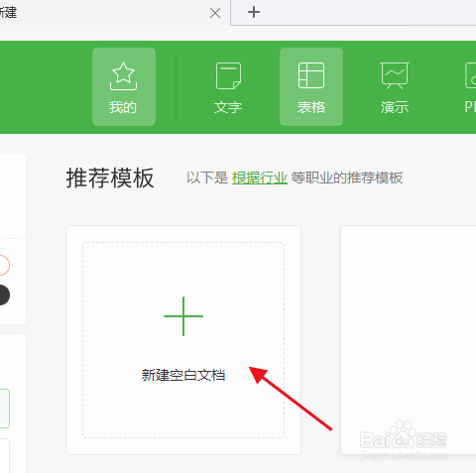Screen dimensions: 476x473
Task: Click the green plus sign in blank document card
Action: (x=183, y=316)
